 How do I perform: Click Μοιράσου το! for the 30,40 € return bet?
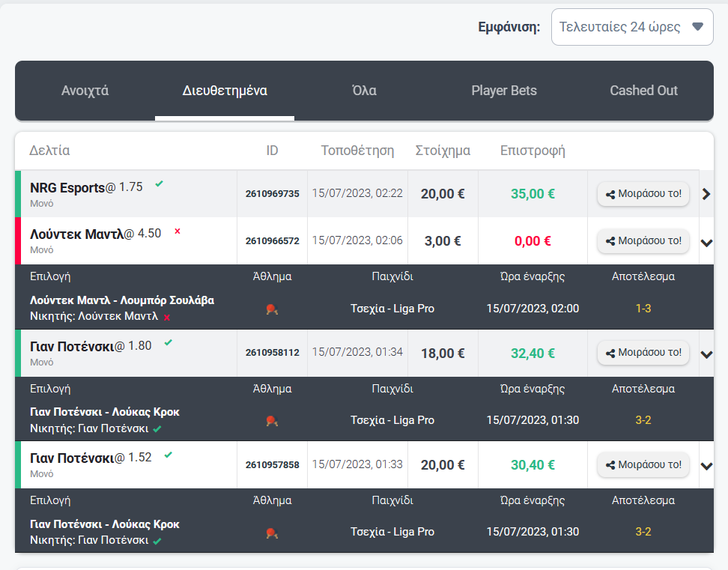point(643,464)
